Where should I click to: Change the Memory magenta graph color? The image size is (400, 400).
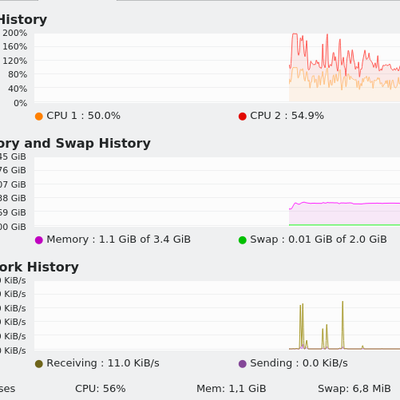click(39, 240)
